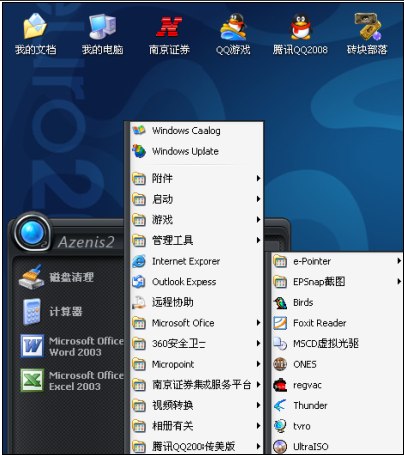Screen dimensions: 404x455
Task: Expand the e-Pointer submenu arrow
Action: pos(399,261)
